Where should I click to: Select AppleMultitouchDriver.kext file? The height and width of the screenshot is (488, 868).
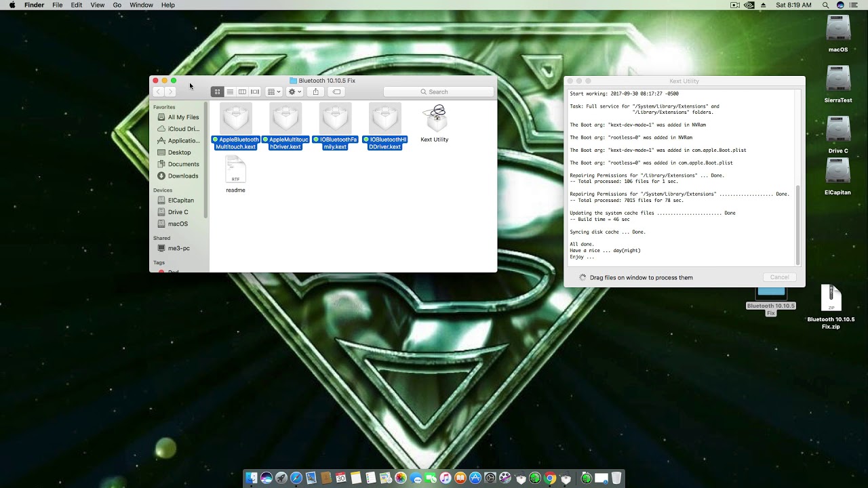285,126
